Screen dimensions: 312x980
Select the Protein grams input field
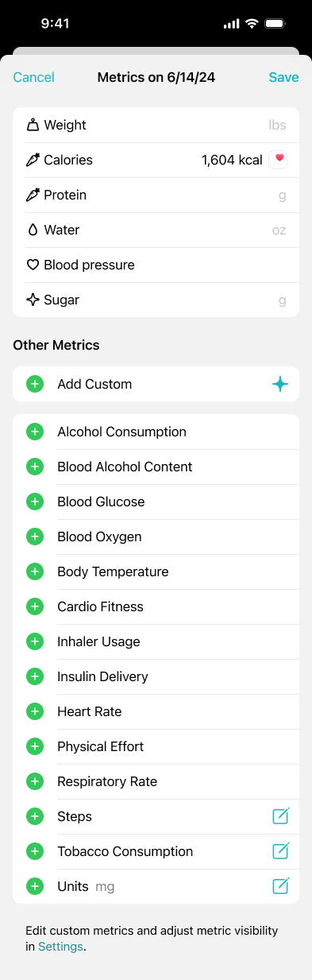click(156, 195)
